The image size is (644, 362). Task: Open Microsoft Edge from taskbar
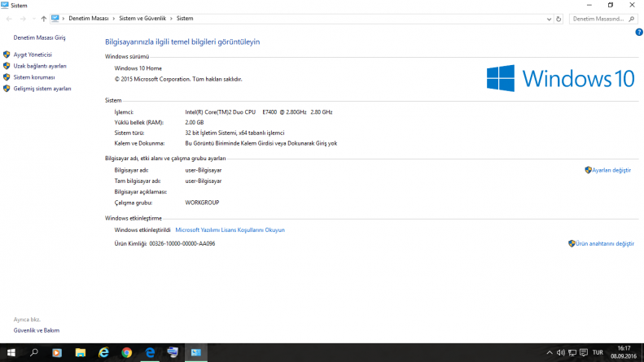[x=150, y=352]
